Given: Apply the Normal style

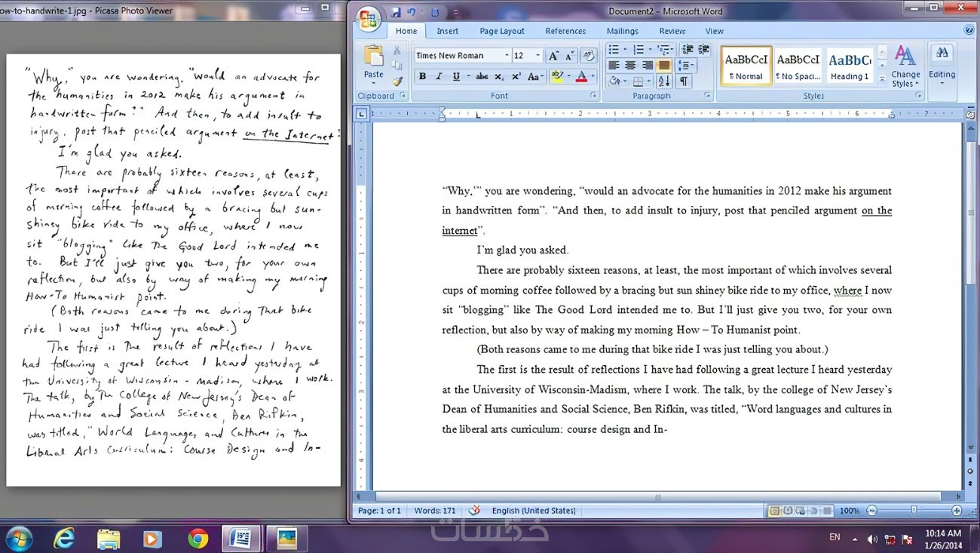Looking at the screenshot, I should click(746, 66).
